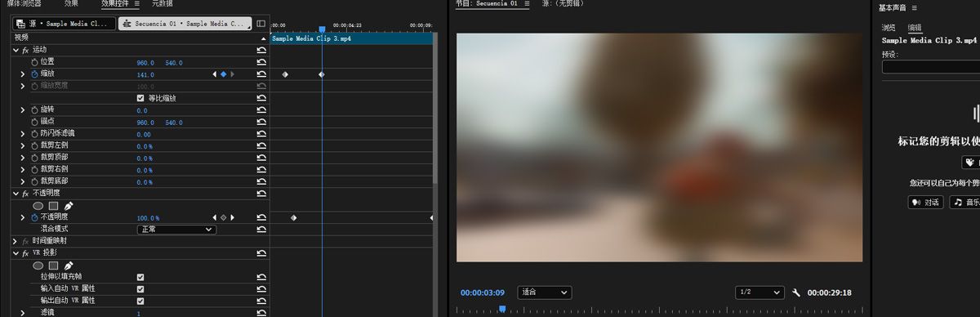Select the 编辑 tab in 基本声音
Image resolution: width=980 pixels, height=317 pixels.
[915, 28]
